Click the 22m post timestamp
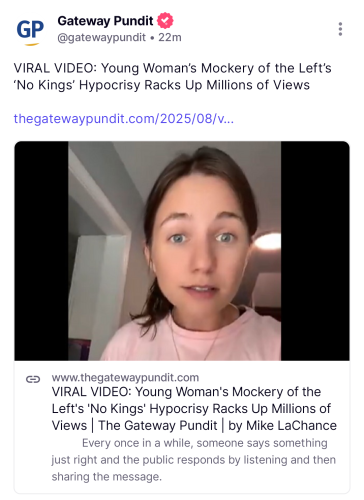This screenshot has height=500, width=364. pos(170,37)
